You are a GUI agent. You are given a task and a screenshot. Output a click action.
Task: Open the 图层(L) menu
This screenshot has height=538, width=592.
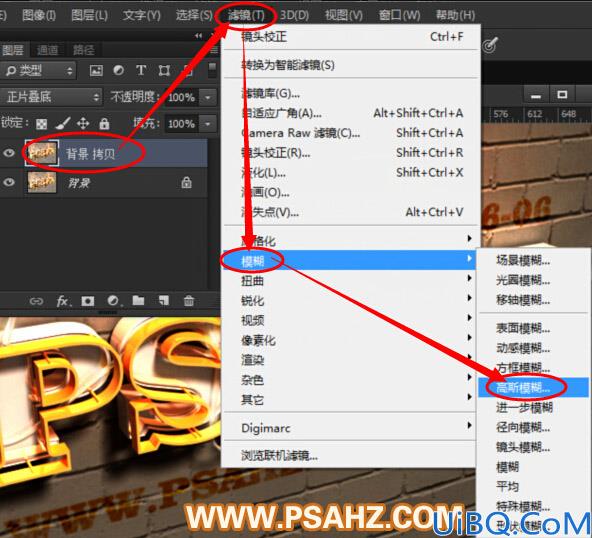tap(89, 15)
